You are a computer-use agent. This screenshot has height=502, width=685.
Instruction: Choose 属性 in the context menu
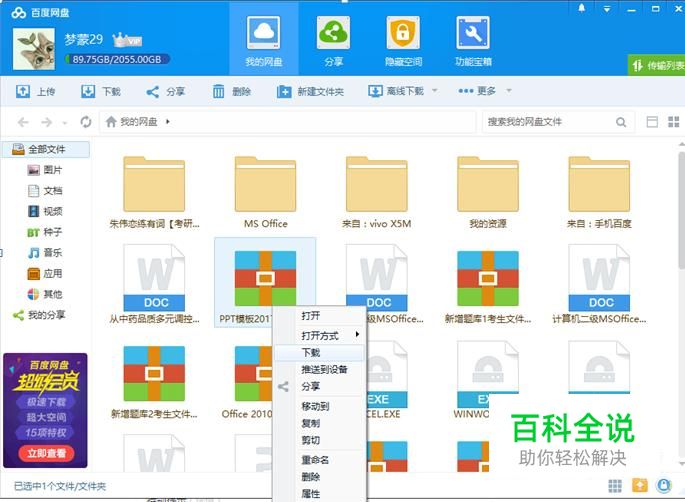point(319,494)
